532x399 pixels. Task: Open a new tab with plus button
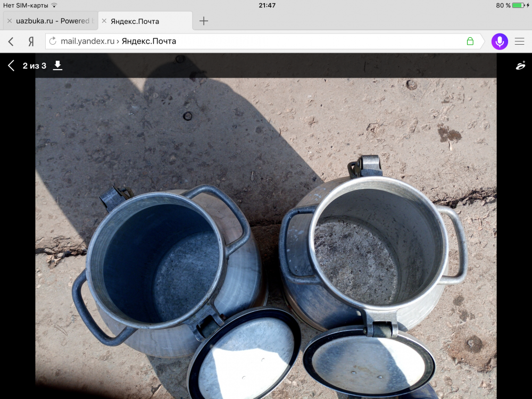(204, 21)
